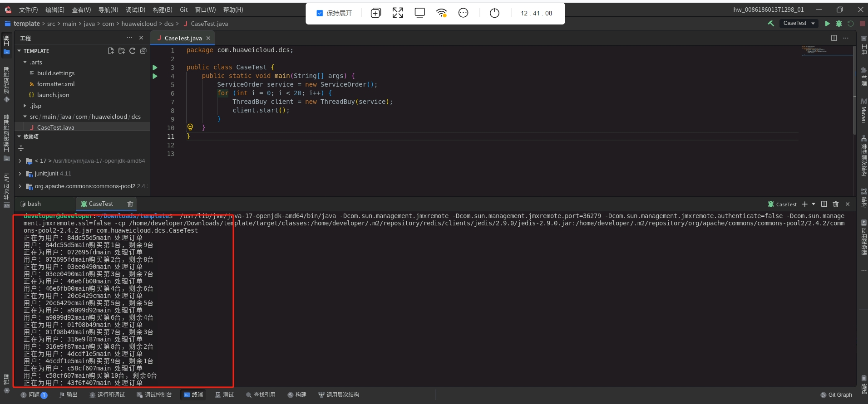Screen dimensions: 868x404
Task: Open editor more actions ellipsis
Action: 846,38
